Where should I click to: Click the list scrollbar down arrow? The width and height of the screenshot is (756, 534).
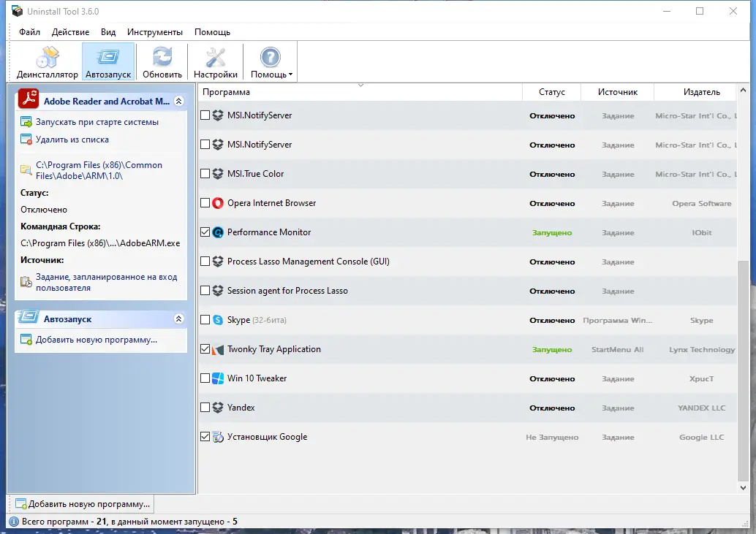(743, 487)
